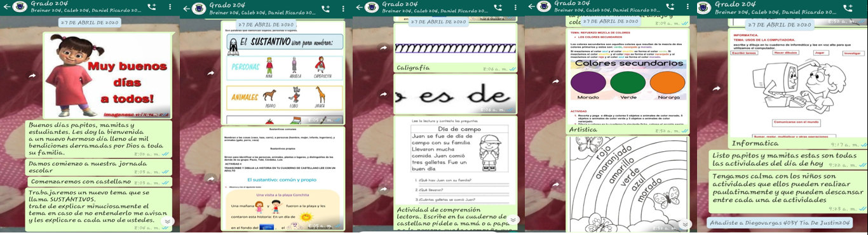Select message 'Tengamos calma con los niños'
Image resolution: width=868 pixels, height=235 pixels.
click(787, 192)
